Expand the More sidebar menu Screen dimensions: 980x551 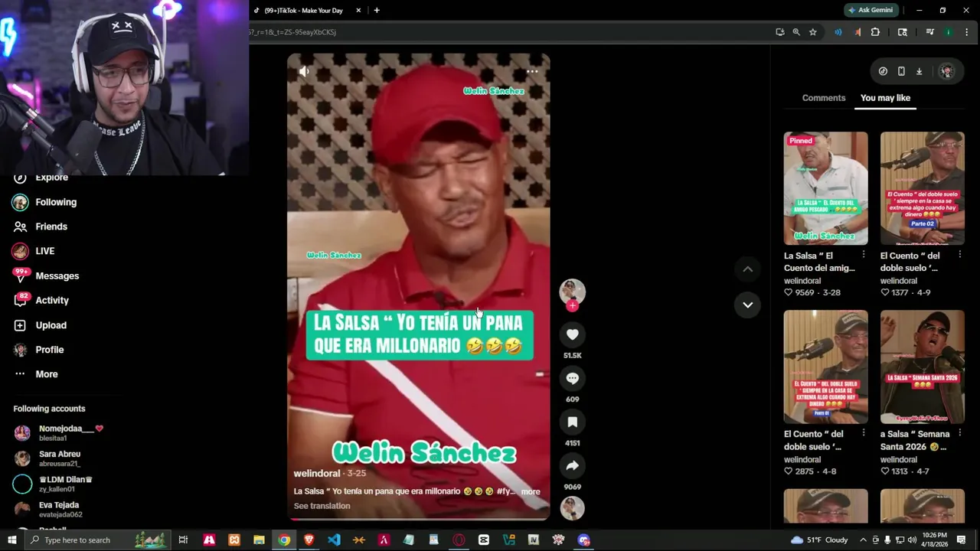pyautogui.click(x=46, y=374)
